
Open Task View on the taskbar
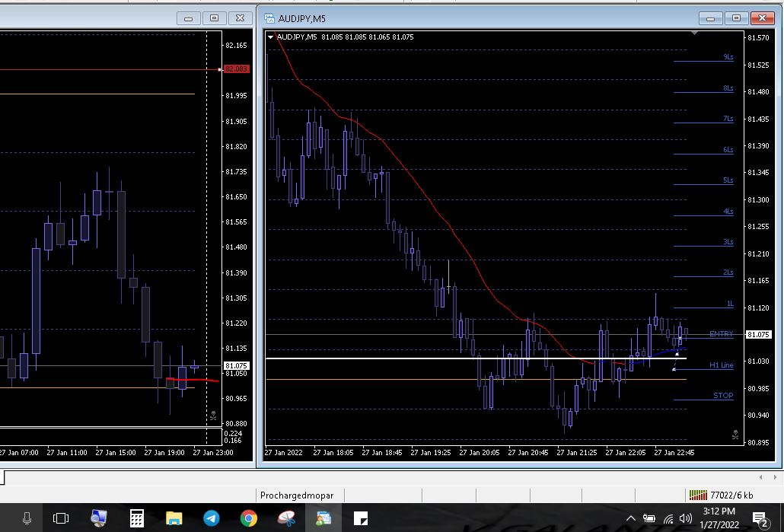[x=61, y=519]
